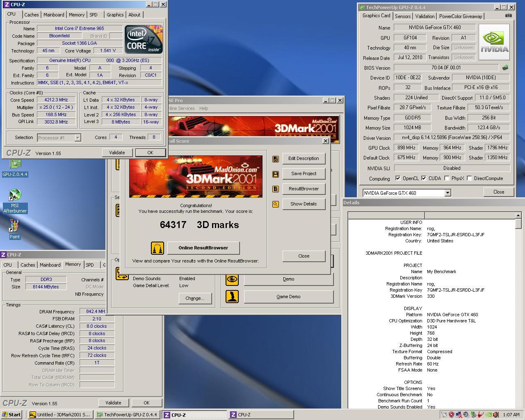Click the Registration Key value in Details
Image resolution: width=525 pixels, height=420 pixels.
coord(456,235)
